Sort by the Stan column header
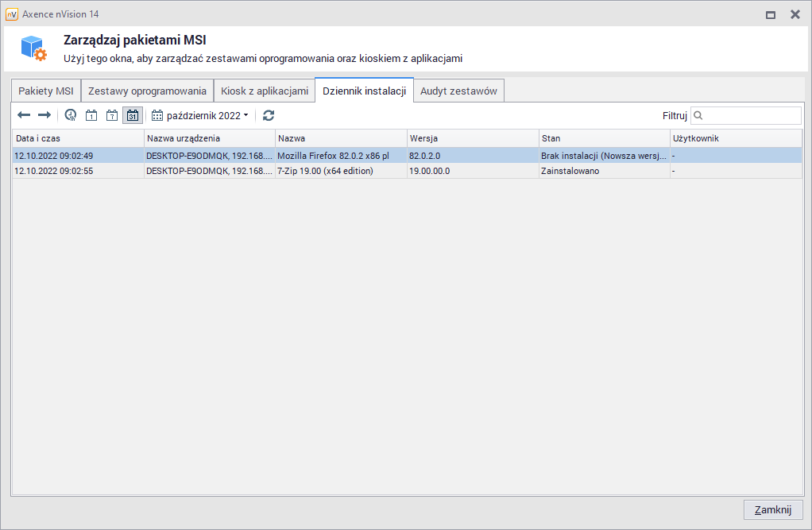 pyautogui.click(x=603, y=138)
